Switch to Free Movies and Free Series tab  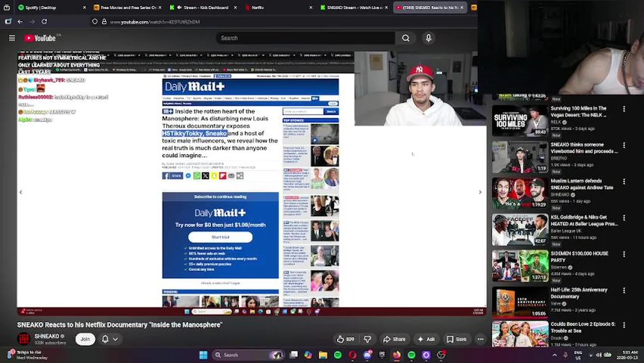[x=128, y=8]
